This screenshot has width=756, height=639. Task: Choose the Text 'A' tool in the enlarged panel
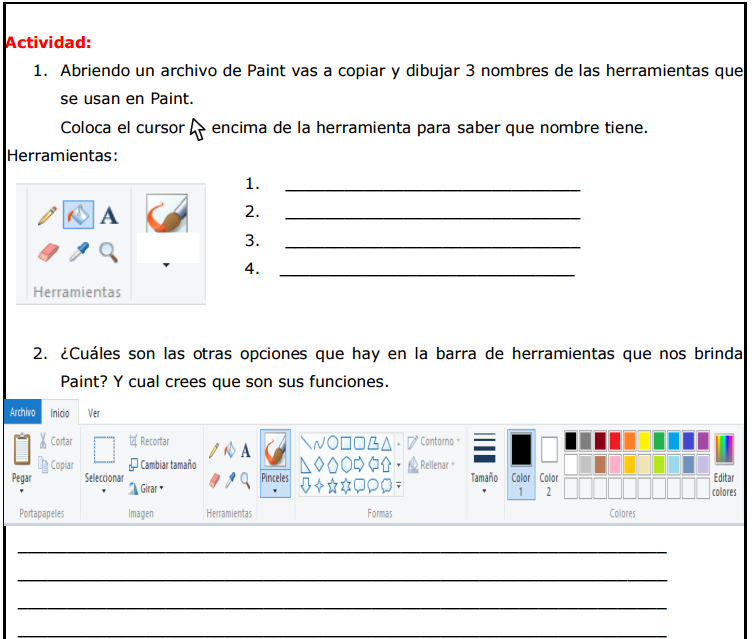[x=109, y=215]
